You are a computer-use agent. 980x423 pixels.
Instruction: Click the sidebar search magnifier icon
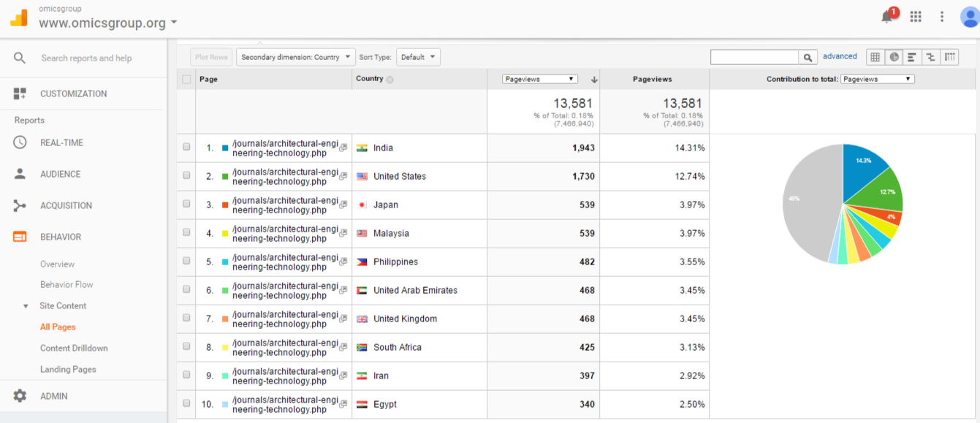[x=20, y=58]
